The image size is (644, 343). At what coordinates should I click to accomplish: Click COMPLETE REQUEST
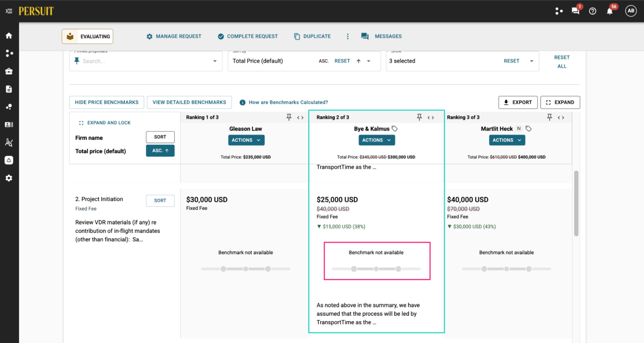coord(248,36)
